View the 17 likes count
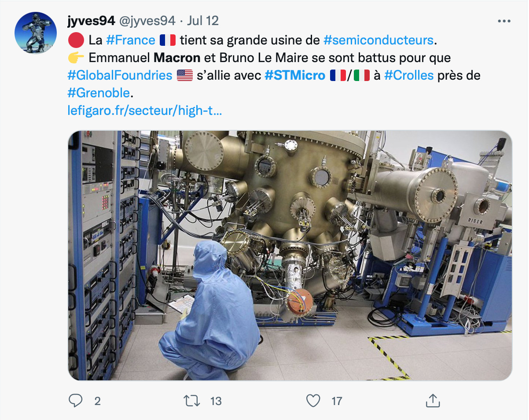Viewport: 529px width, 420px height. 337,401
